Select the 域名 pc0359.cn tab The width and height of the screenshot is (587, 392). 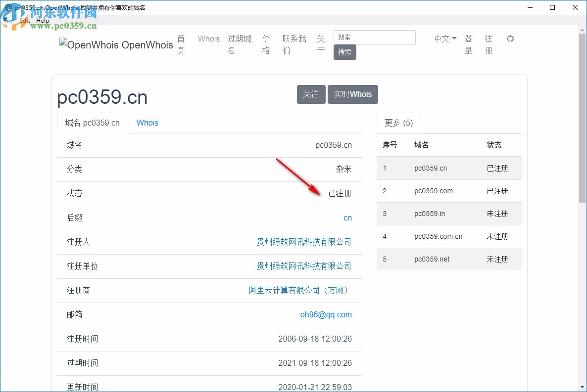(93, 123)
